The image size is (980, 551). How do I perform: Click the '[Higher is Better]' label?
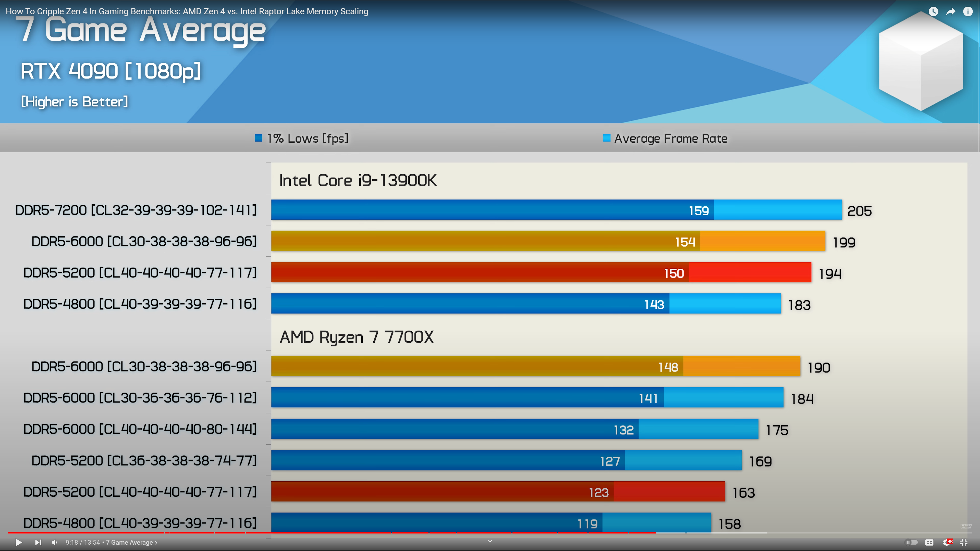point(75,102)
